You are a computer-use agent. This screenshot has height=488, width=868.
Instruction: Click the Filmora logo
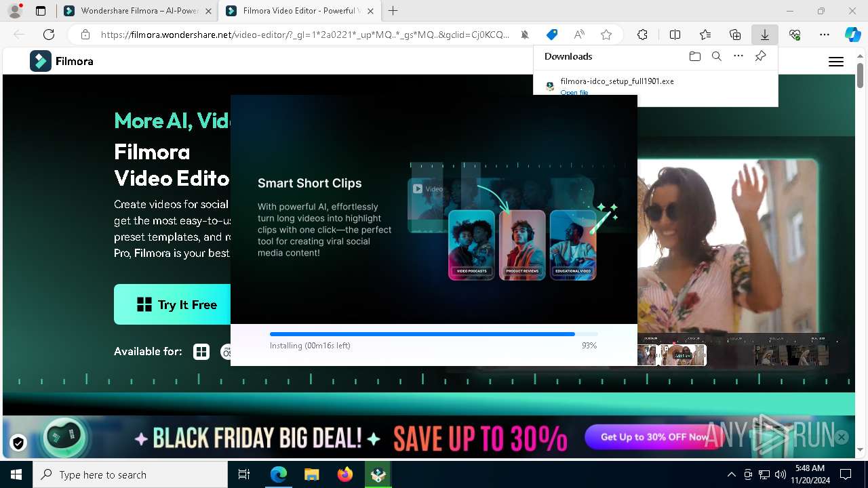coord(62,61)
